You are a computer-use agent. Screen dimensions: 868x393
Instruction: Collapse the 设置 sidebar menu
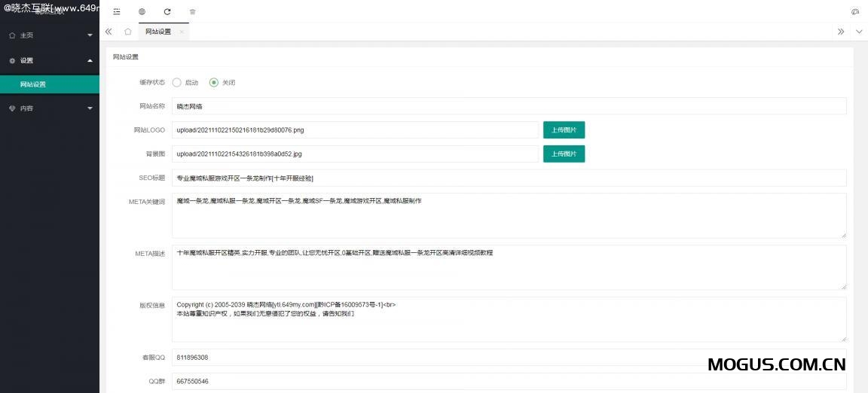pyautogui.click(x=50, y=60)
